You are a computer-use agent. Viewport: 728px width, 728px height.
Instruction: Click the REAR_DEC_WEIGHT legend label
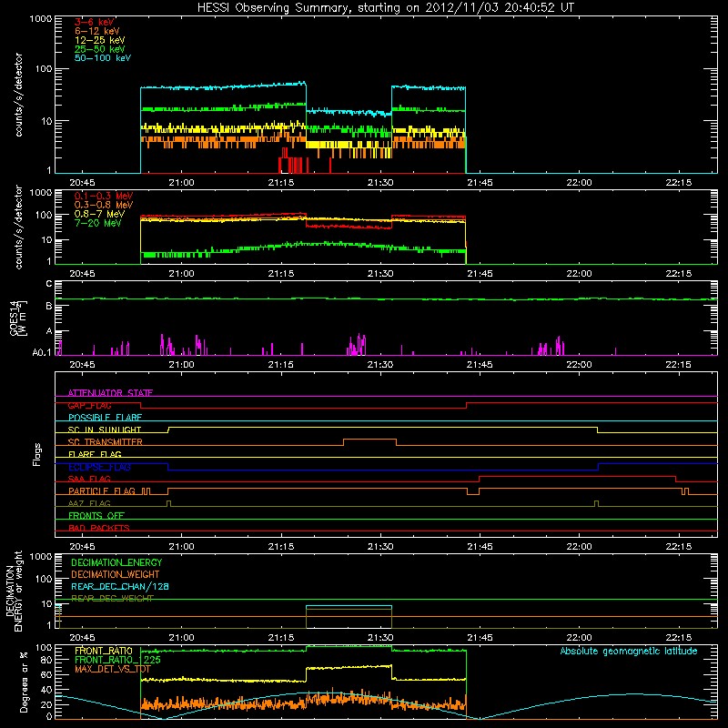(x=112, y=599)
